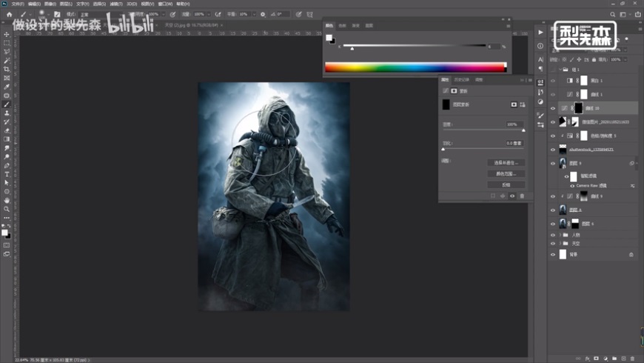Open the 滤镜(T) menu
The image size is (644, 363).
116,4
